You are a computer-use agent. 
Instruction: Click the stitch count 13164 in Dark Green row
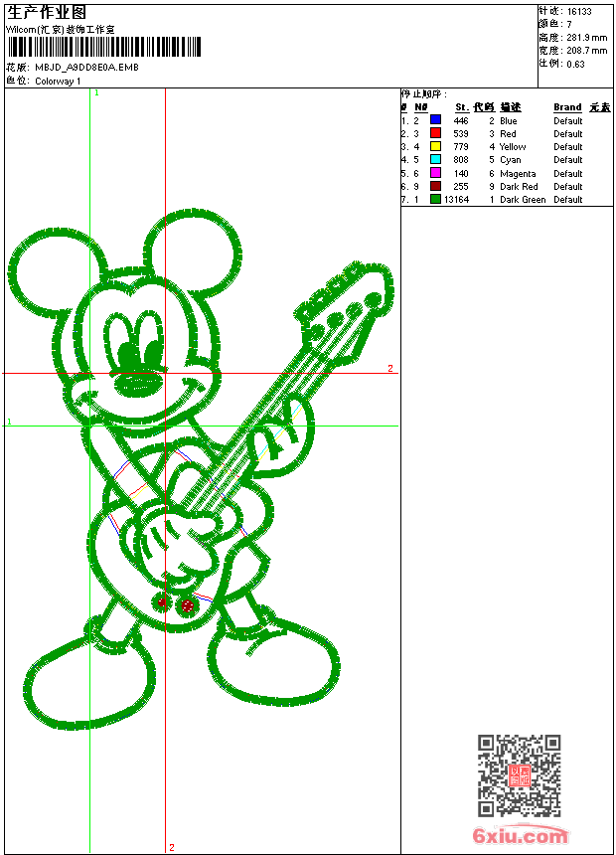[x=456, y=200]
